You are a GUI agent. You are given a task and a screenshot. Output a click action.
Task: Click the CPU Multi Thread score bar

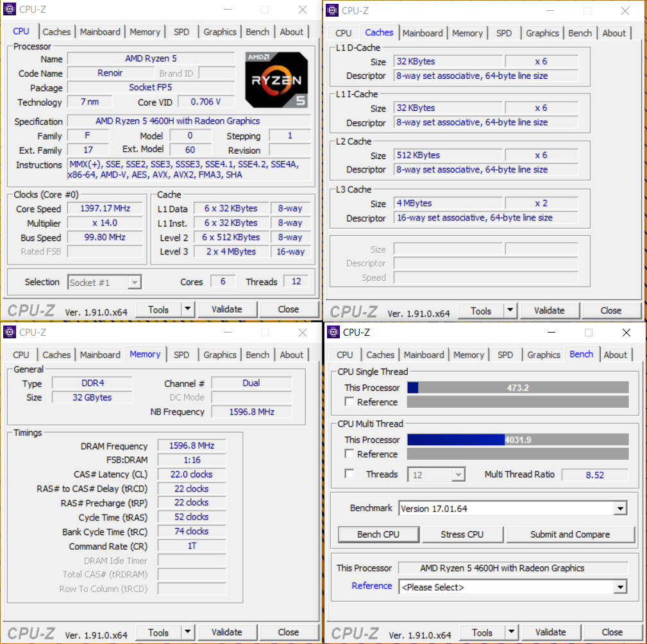[517, 440]
